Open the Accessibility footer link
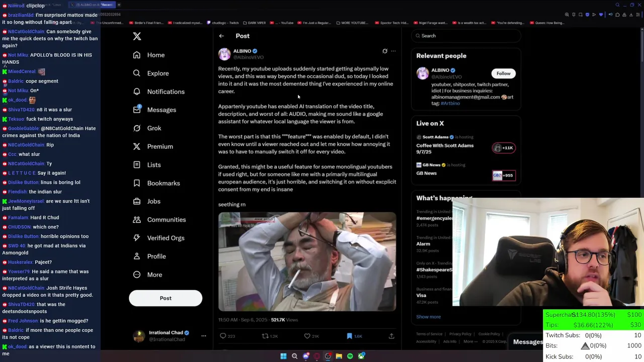Image resolution: width=644 pixels, height=362 pixels. [426, 341]
